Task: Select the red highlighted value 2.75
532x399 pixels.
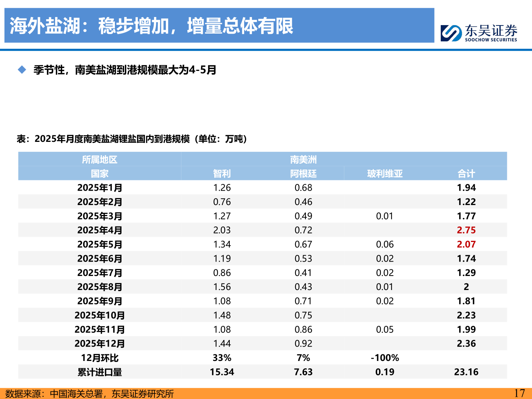Action: coord(466,230)
